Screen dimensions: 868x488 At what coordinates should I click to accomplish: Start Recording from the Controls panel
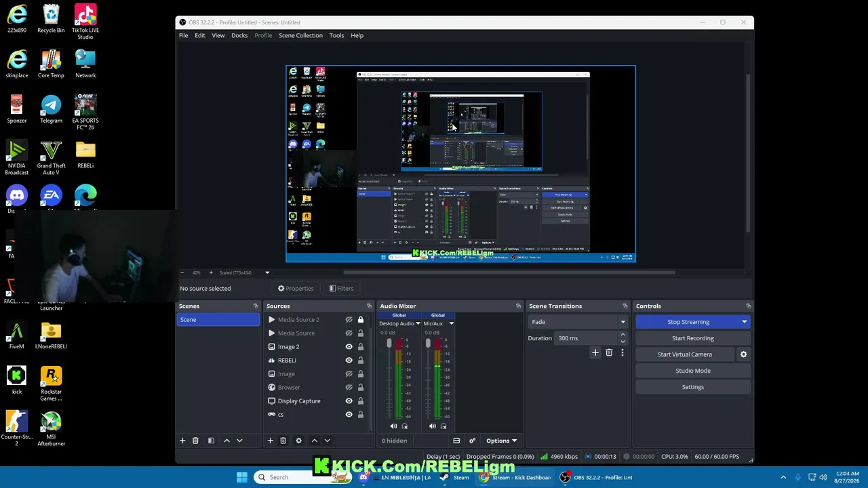coord(693,338)
